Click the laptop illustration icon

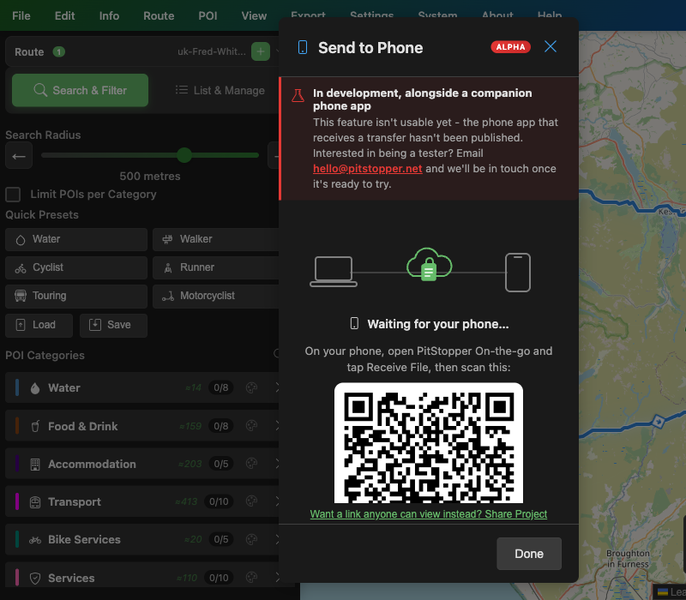[x=333, y=272]
